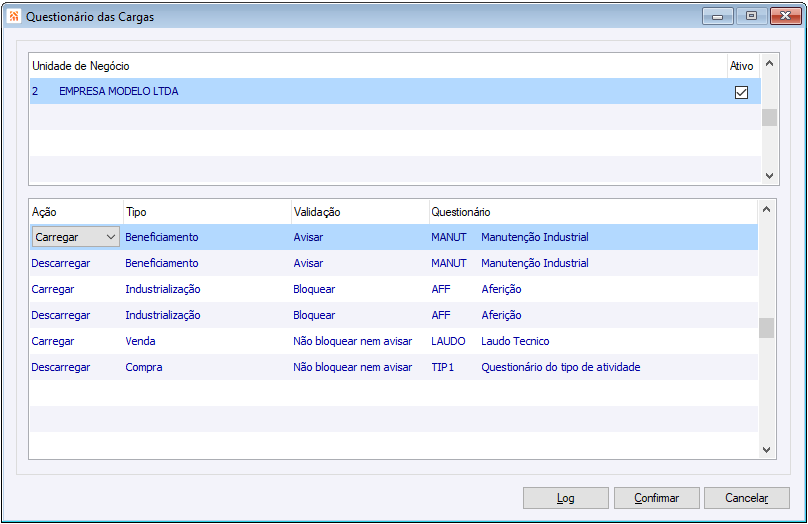Click the Venda type cell

tap(140, 341)
